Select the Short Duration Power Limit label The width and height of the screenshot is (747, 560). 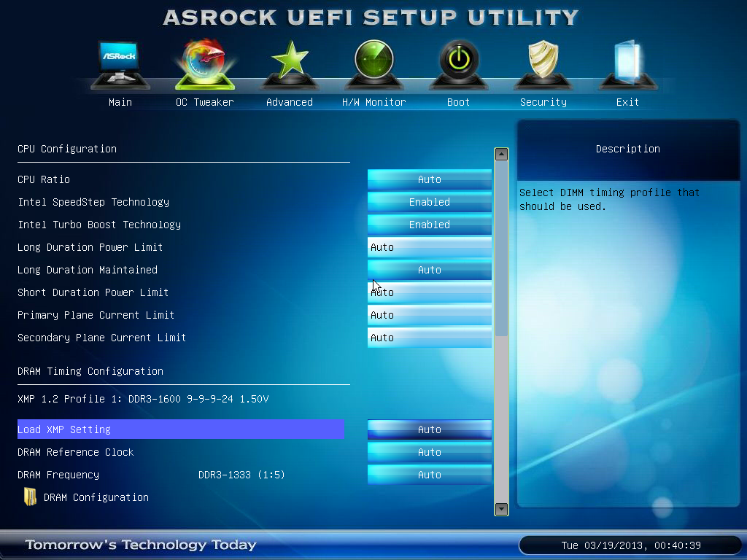93,292
